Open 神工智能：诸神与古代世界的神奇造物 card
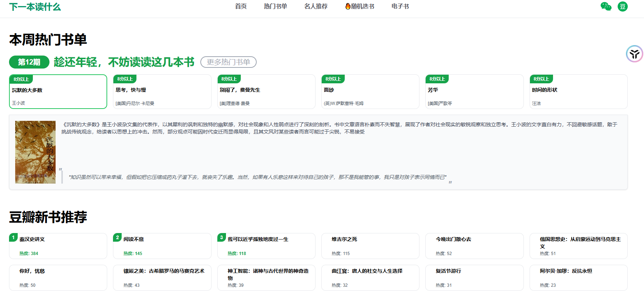This screenshot has height=303, width=644. coord(266,278)
